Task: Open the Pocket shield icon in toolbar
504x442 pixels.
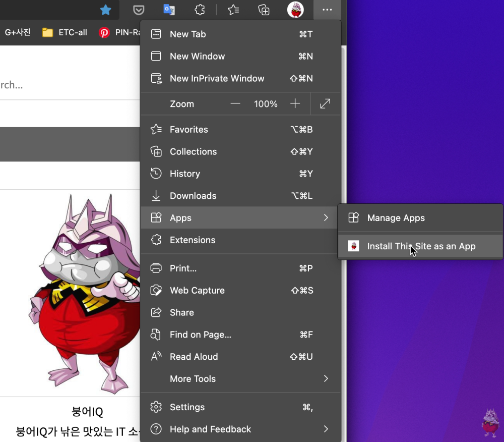Action: click(139, 10)
